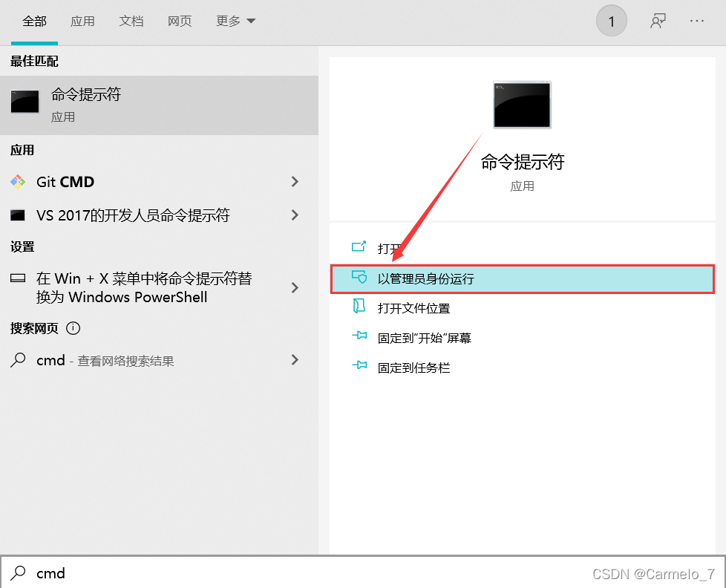The height and width of the screenshot is (588, 726).
Task: Expand the cmd web search chevron
Action: (295, 360)
